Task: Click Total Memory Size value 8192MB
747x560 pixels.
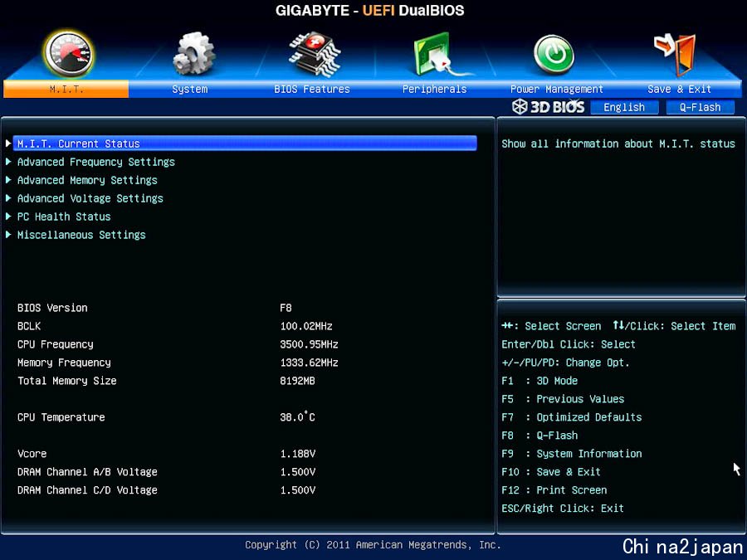Action: (x=297, y=381)
